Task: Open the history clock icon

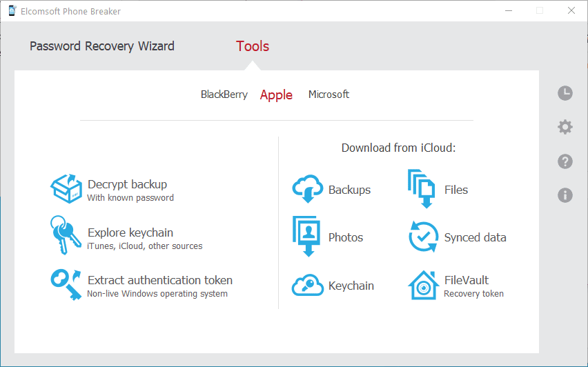Action: tap(565, 93)
